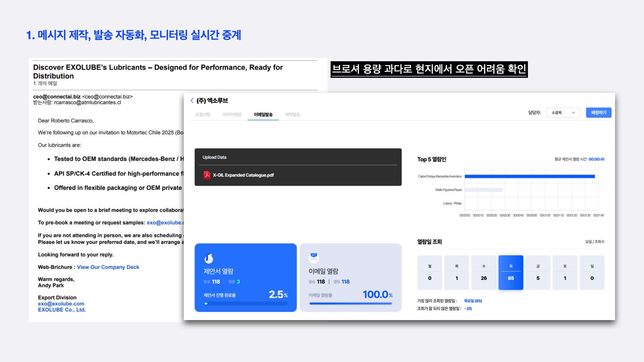This screenshot has height=362, width=644.
Task: Open the View Our Company Deck link
Action: 108,267
